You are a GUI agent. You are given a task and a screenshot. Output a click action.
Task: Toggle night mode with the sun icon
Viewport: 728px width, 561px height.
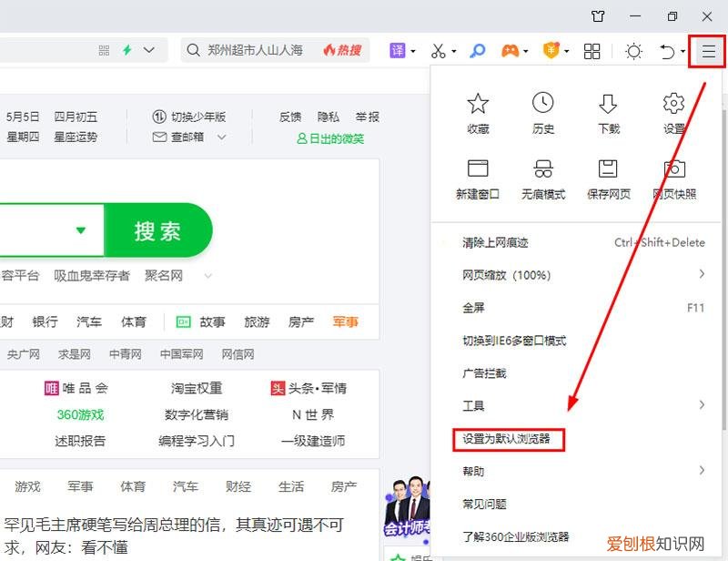[x=633, y=51]
